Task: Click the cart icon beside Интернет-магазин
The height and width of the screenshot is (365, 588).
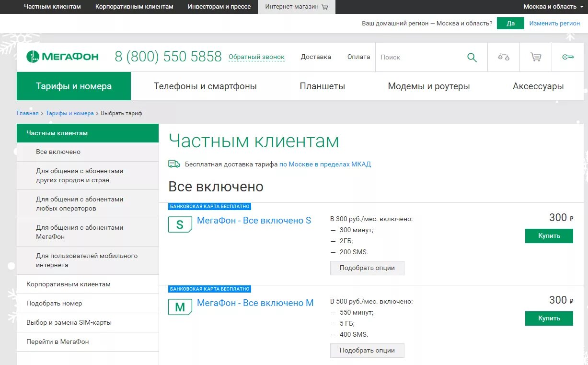Action: 325,7
